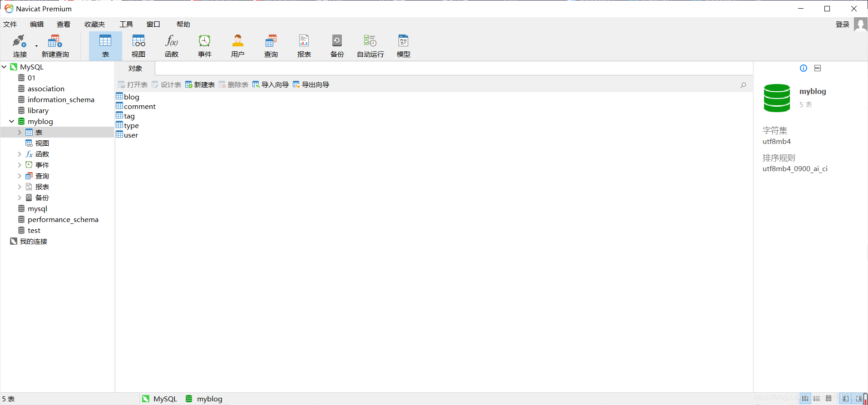The image size is (868, 405).
Task: Collapse the MySQL connection node
Action: [x=4, y=67]
